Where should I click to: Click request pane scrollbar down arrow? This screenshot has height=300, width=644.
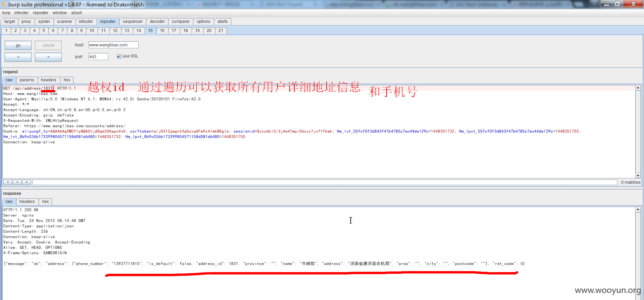coord(638,176)
